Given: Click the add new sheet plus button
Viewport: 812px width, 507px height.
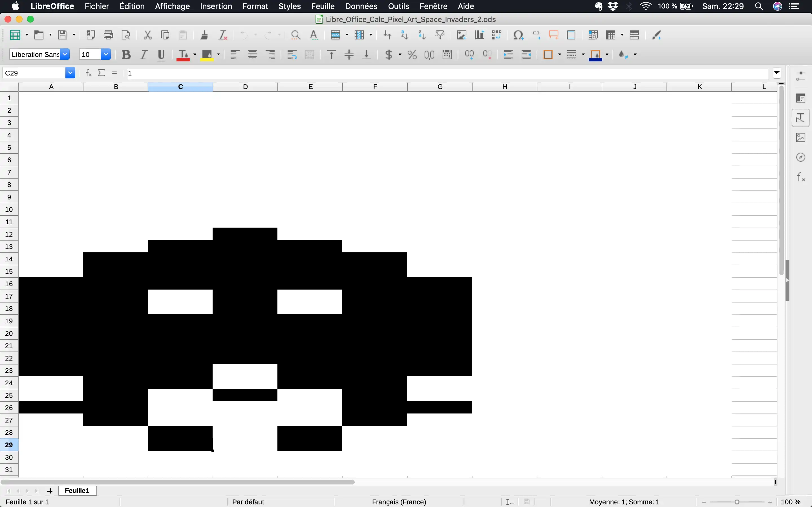Looking at the screenshot, I should click(x=50, y=491).
